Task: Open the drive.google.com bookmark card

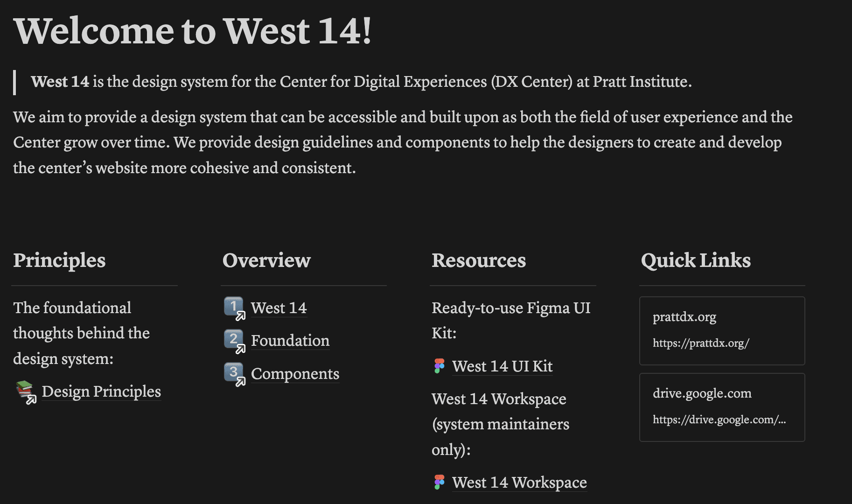Action: pyautogui.click(x=722, y=407)
